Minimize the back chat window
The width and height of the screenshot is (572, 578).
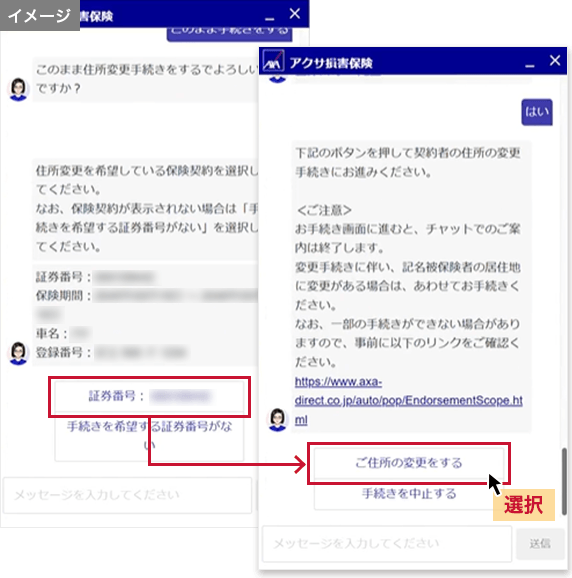click(270, 18)
